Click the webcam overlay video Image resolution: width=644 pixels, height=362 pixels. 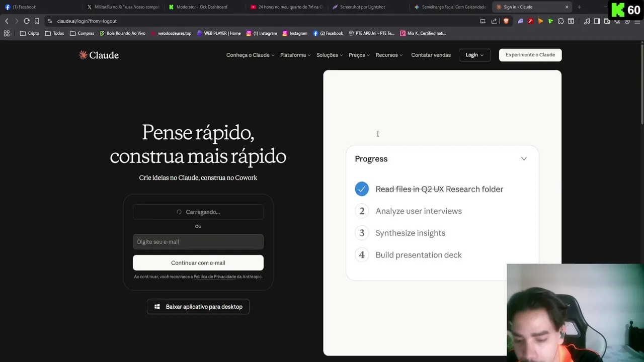pos(576,313)
